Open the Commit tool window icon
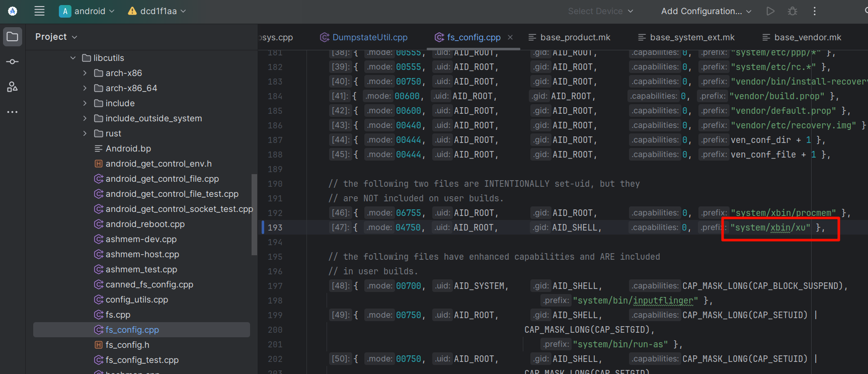This screenshot has width=868, height=374. tap(13, 61)
